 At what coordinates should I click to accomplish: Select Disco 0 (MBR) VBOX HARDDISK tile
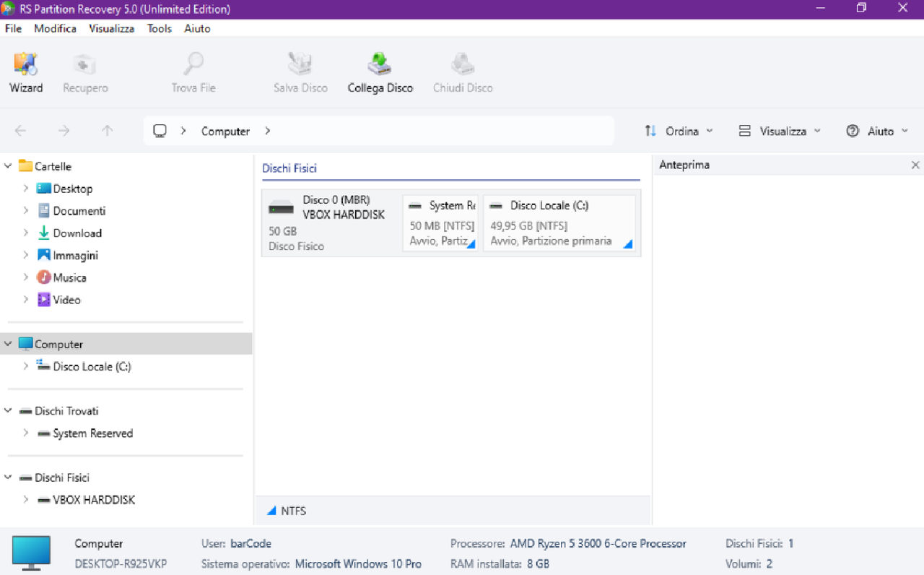coord(331,223)
